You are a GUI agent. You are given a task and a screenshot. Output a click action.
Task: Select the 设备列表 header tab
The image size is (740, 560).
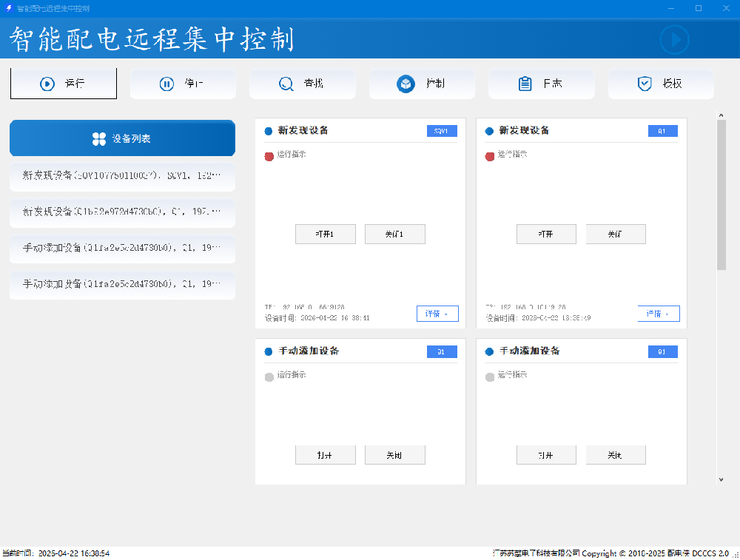click(122, 138)
